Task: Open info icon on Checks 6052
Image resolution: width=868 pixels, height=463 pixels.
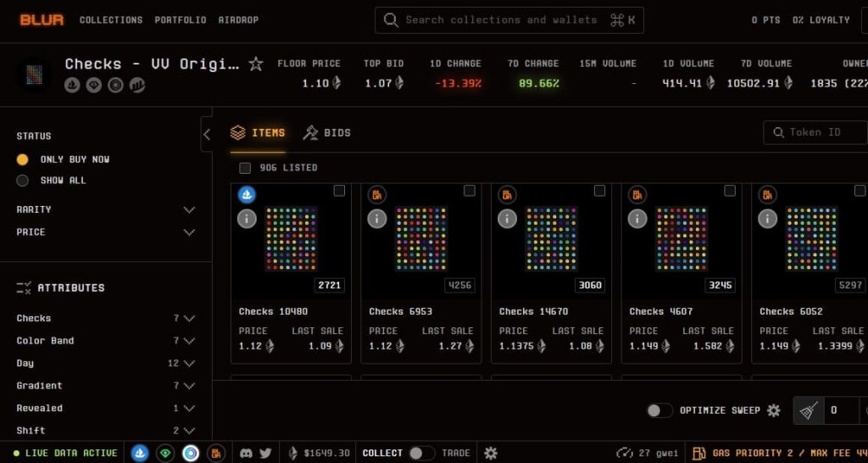Action: coord(767,219)
